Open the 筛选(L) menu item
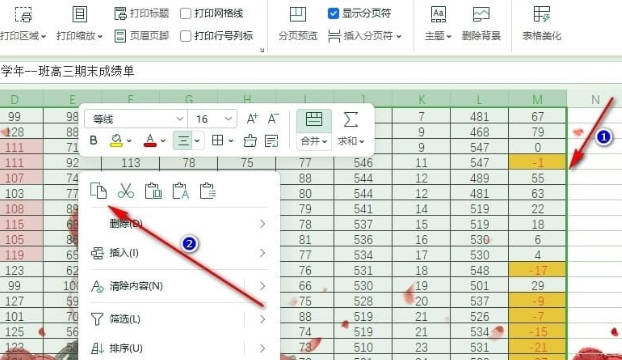 pos(179,319)
